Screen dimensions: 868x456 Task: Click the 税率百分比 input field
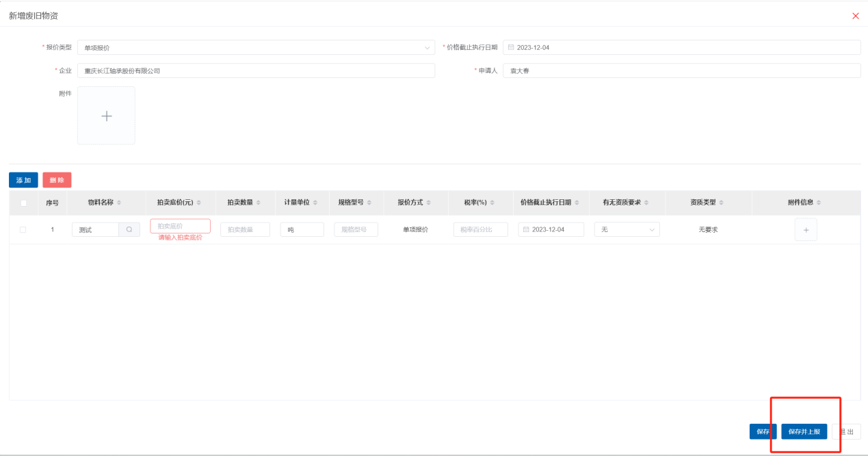(x=480, y=230)
